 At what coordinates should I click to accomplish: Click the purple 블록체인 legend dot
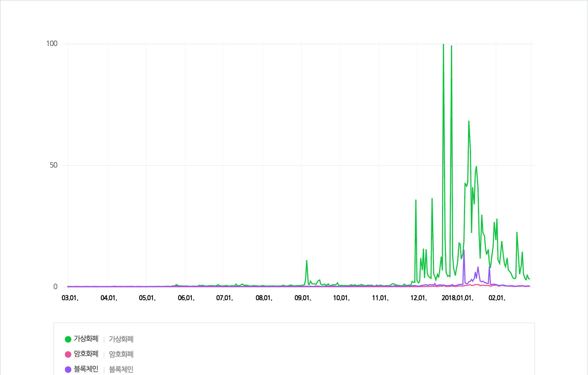(68, 369)
